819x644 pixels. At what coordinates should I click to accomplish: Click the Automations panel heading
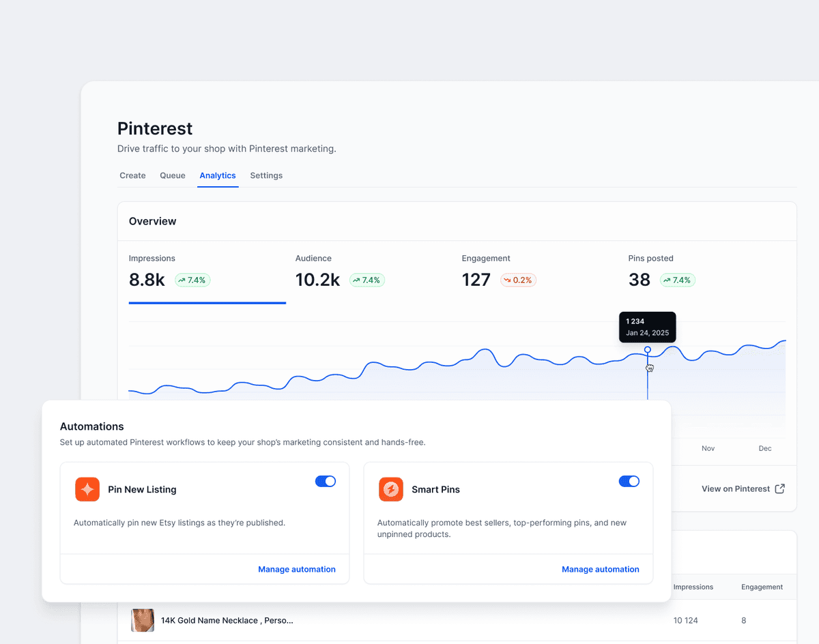click(92, 426)
